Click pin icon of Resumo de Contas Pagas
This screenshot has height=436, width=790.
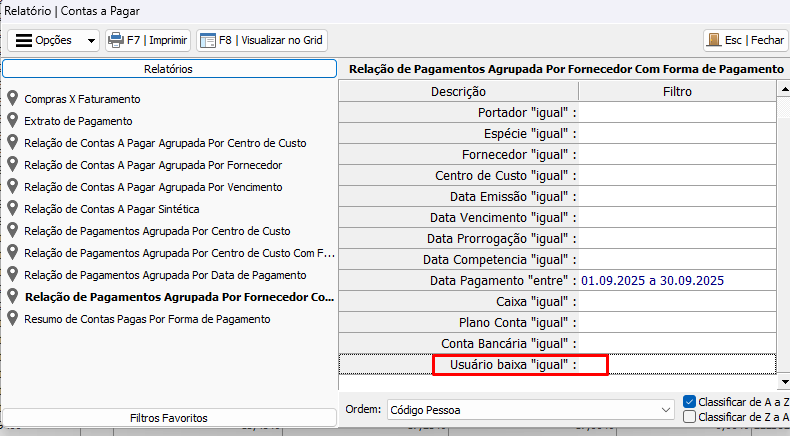point(12,319)
